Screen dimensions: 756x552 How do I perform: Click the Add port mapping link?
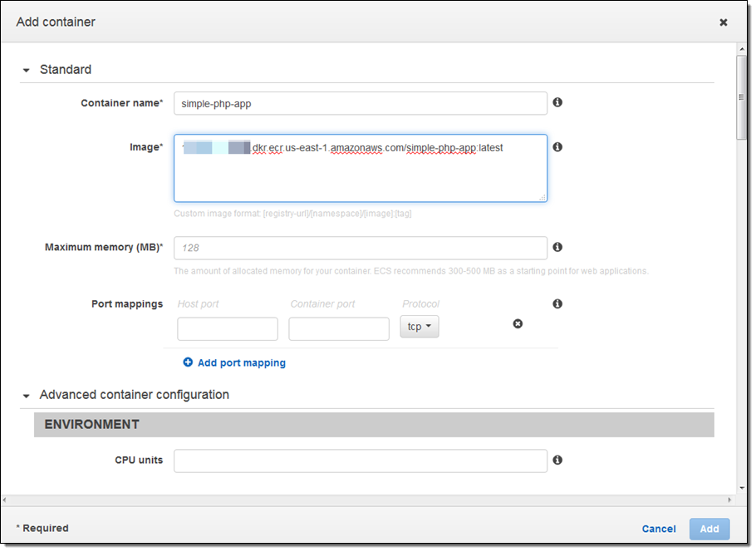(241, 362)
